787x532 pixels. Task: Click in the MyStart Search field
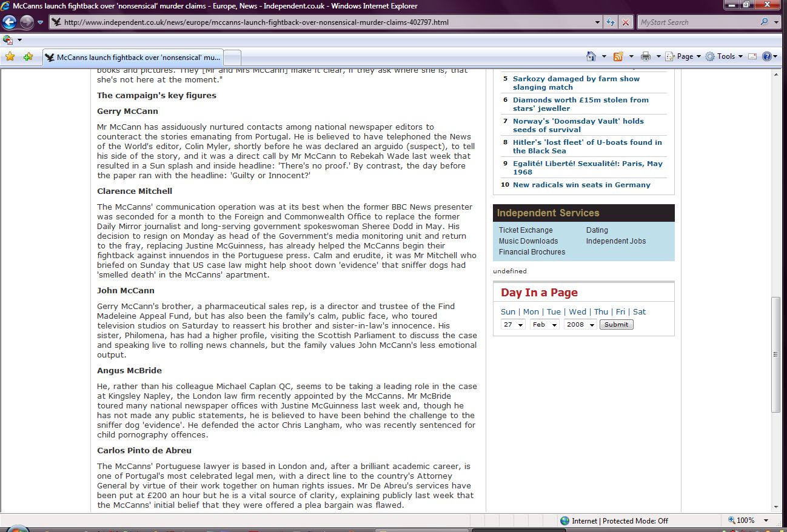click(697, 22)
